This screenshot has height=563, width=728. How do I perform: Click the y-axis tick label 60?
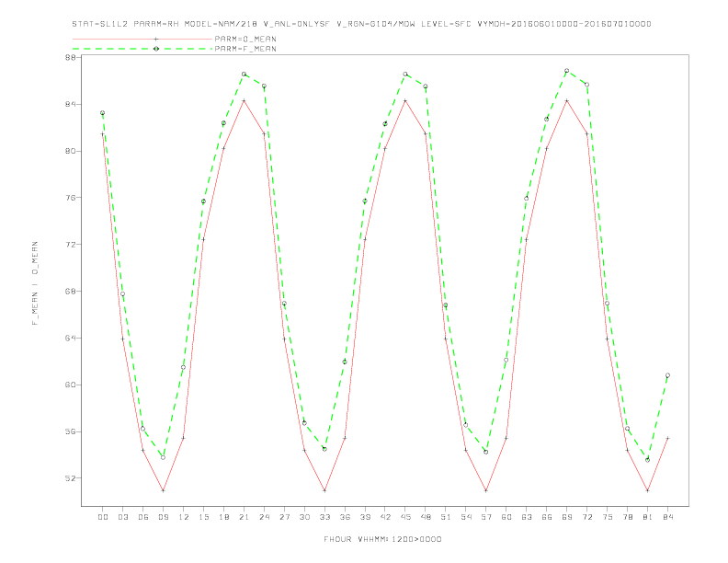[71, 385]
